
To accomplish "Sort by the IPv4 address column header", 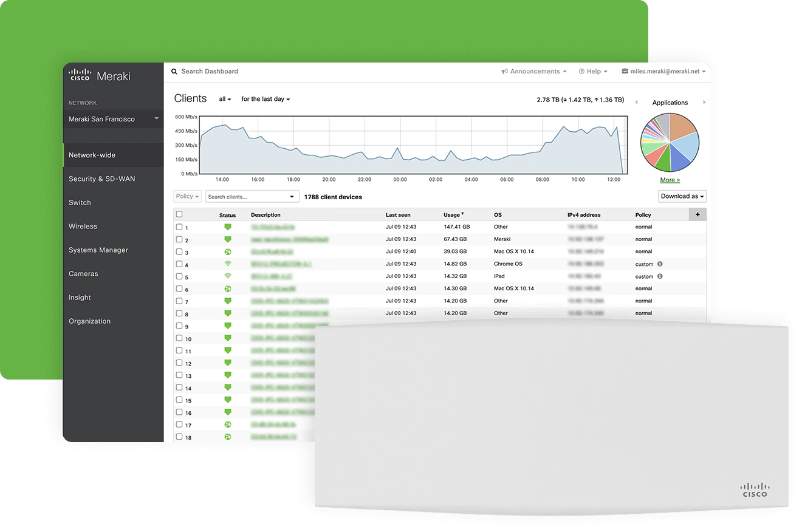I will [584, 215].
